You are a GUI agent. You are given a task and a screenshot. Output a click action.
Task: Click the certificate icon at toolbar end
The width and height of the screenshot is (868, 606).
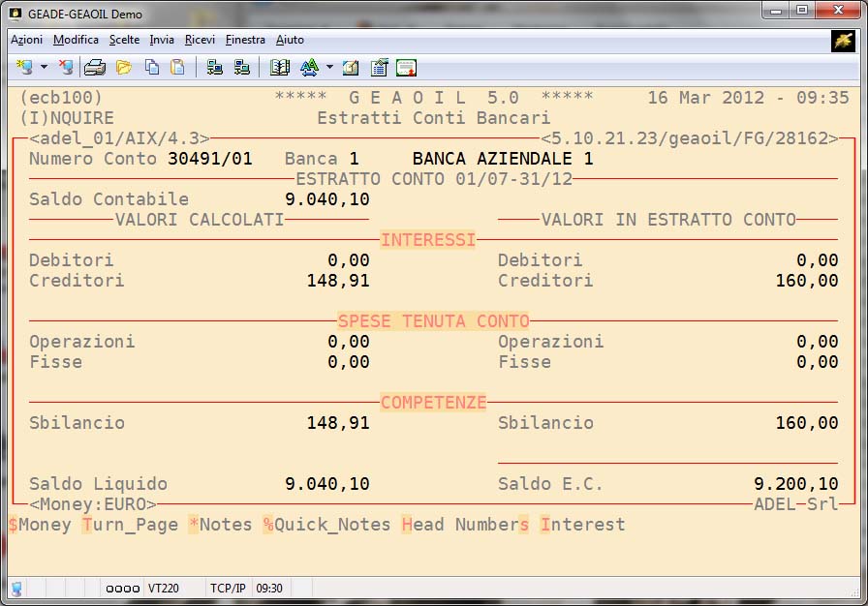pyautogui.click(x=406, y=68)
